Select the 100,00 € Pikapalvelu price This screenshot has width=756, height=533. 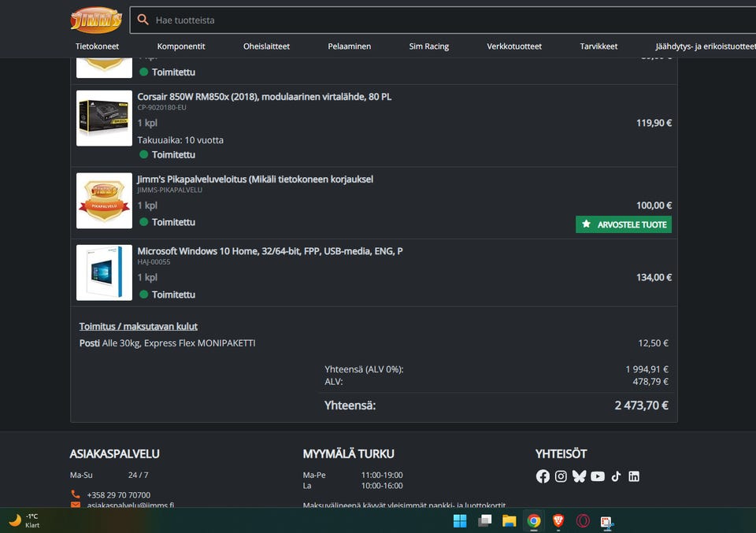click(654, 205)
